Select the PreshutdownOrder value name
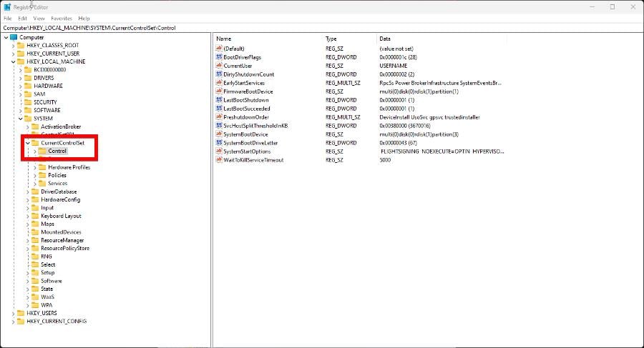The height and width of the screenshot is (348, 644). tap(246, 117)
